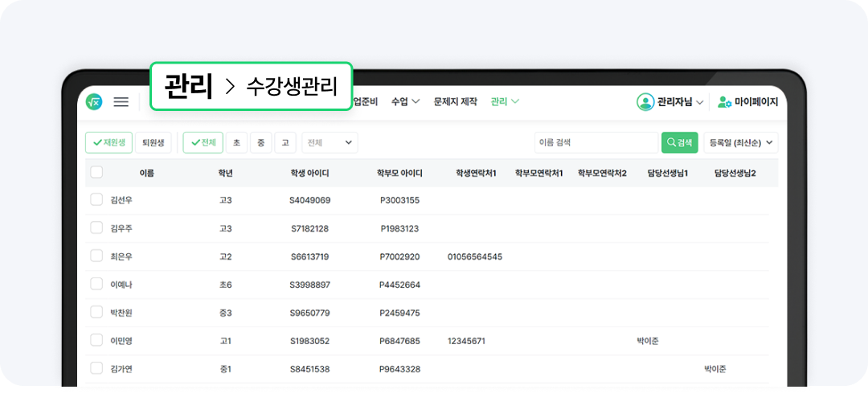
Task: Select the 고 grade filter button
Action: click(285, 143)
